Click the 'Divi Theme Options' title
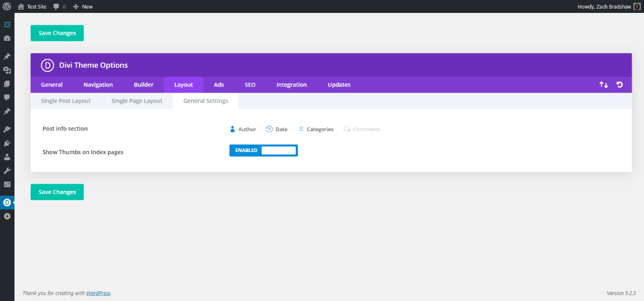The width and height of the screenshot is (644, 301). tap(94, 65)
